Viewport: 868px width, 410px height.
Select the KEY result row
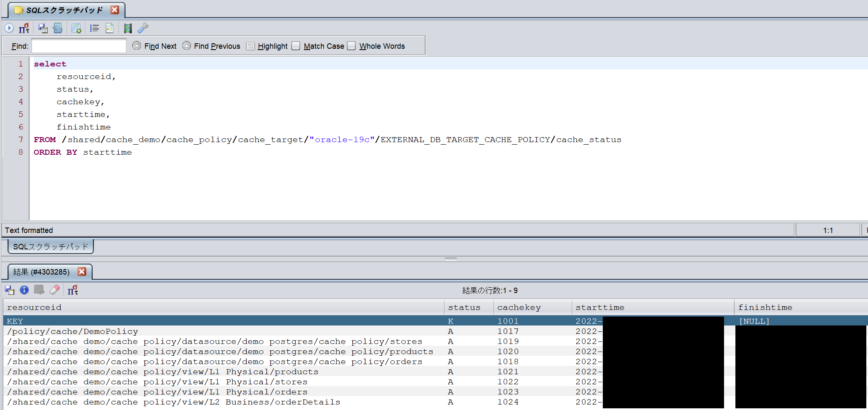pyautogui.click(x=435, y=321)
